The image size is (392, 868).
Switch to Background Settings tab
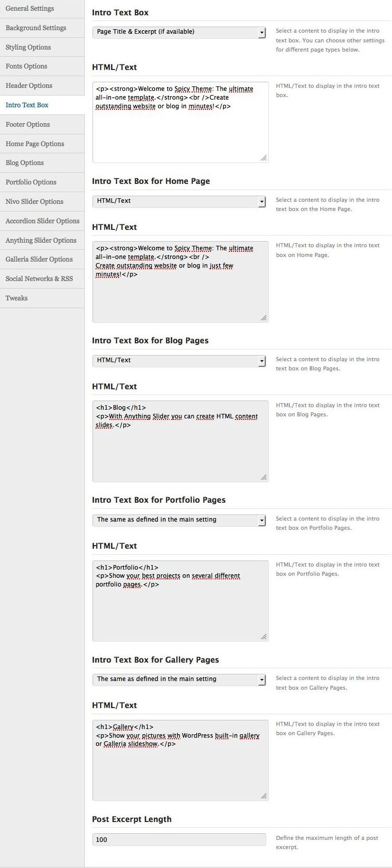pos(42,28)
